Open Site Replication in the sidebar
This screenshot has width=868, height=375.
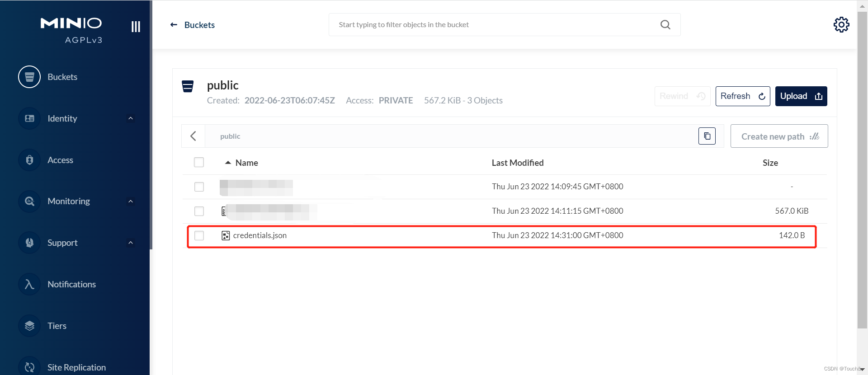tap(76, 367)
